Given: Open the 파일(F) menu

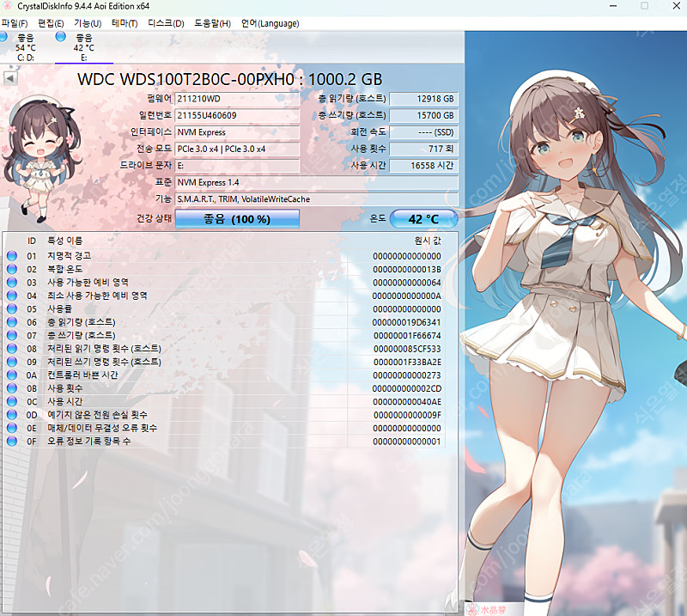Looking at the screenshot, I should tap(15, 23).
